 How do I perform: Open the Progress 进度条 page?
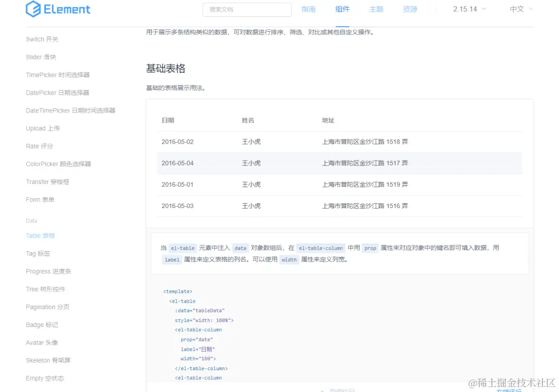coord(47,271)
